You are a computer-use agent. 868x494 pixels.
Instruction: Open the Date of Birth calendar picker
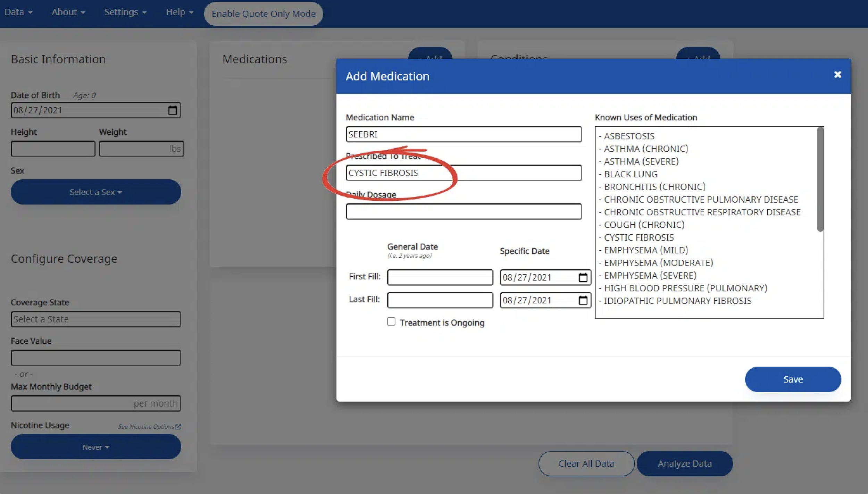click(x=173, y=110)
